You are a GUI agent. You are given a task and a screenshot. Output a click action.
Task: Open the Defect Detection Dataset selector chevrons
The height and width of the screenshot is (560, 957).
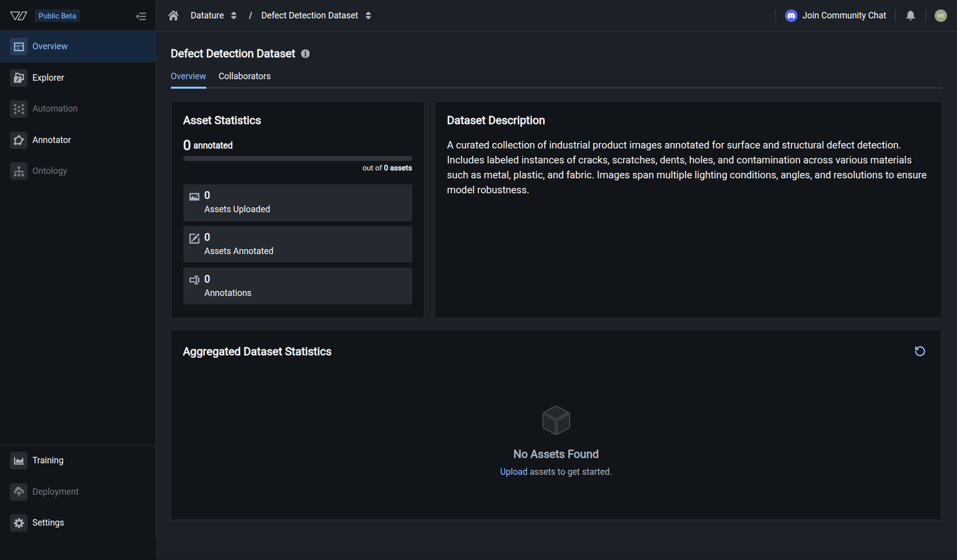pyautogui.click(x=368, y=15)
